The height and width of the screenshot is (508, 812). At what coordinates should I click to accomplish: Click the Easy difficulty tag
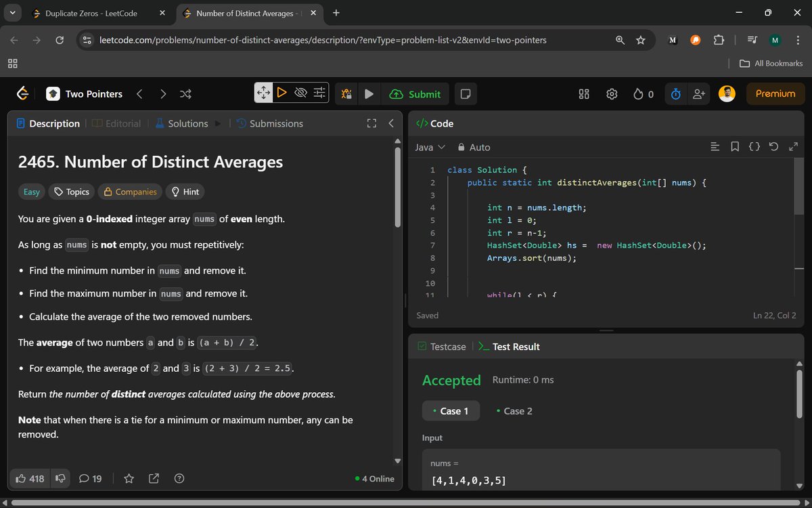pos(32,192)
